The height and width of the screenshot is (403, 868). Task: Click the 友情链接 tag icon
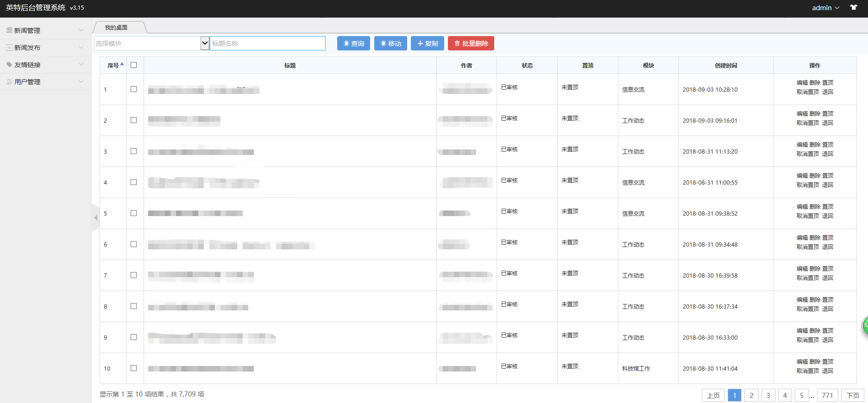(9, 65)
